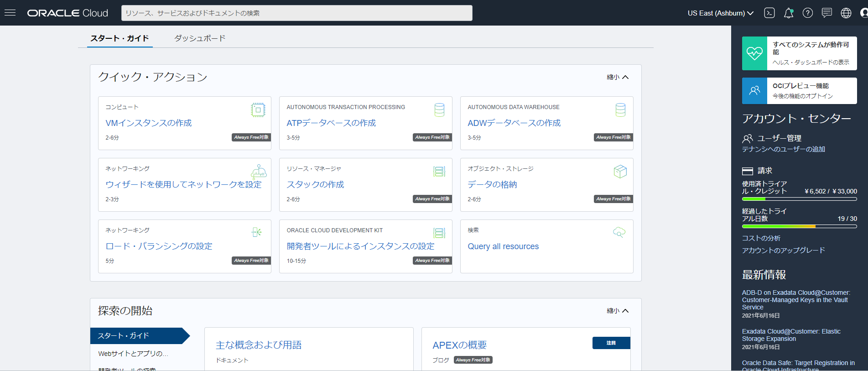The width and height of the screenshot is (868, 371).
Task: Click the resource search input field
Action: tap(296, 13)
